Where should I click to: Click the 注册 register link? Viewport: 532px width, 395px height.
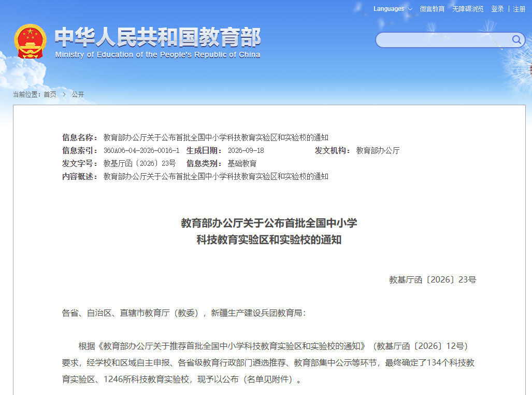519,9
